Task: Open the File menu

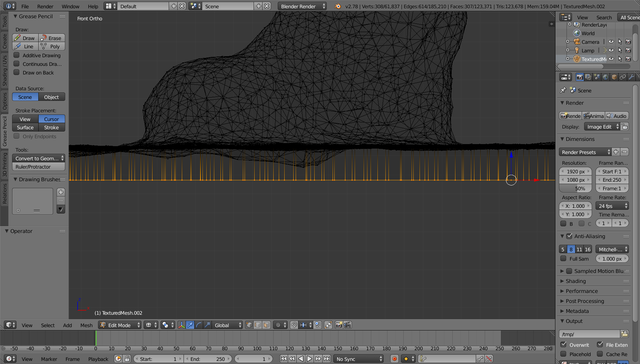Action: pos(25,6)
